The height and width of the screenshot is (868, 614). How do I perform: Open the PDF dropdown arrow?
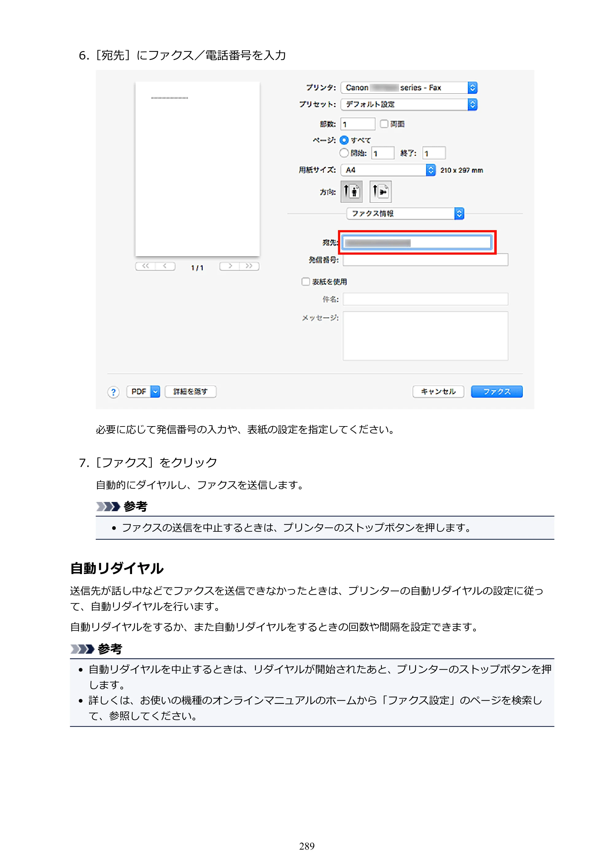click(x=155, y=392)
